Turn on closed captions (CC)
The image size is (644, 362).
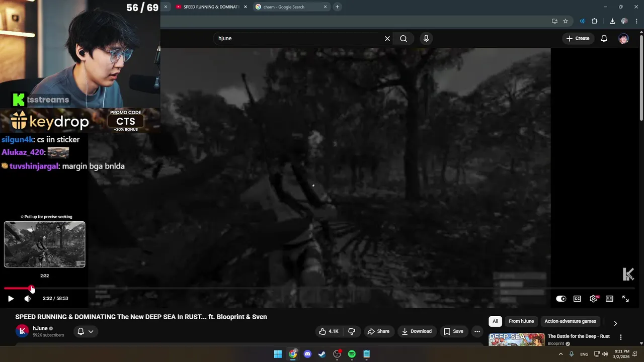pos(577,299)
